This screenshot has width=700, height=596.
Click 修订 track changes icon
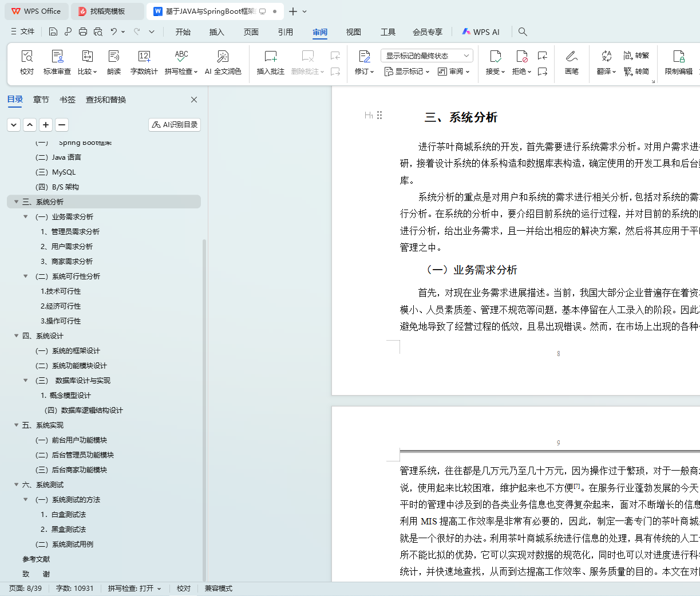click(x=365, y=56)
